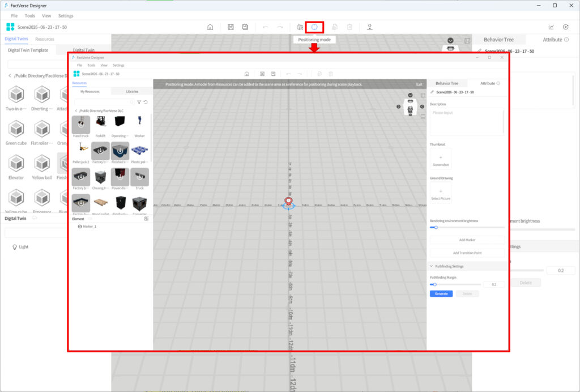580x392 pixels.
Task: Click Save icon in outer window toolbar
Action: click(x=231, y=27)
